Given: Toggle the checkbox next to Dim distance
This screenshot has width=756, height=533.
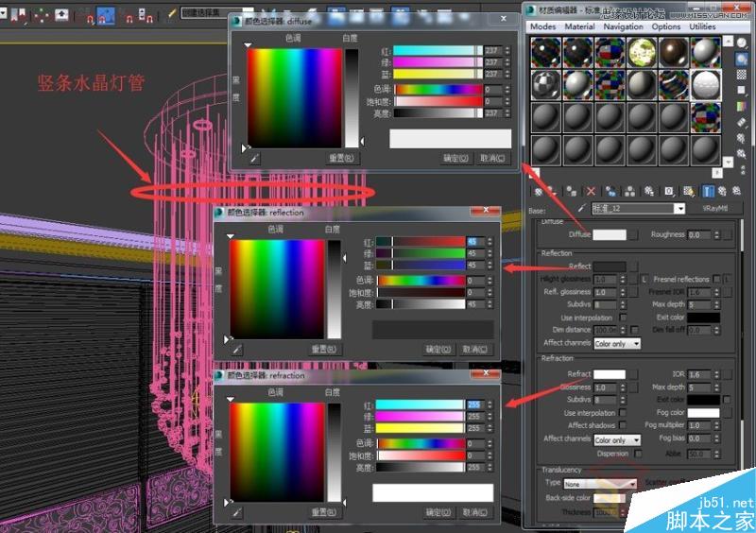Looking at the screenshot, I should [x=634, y=330].
